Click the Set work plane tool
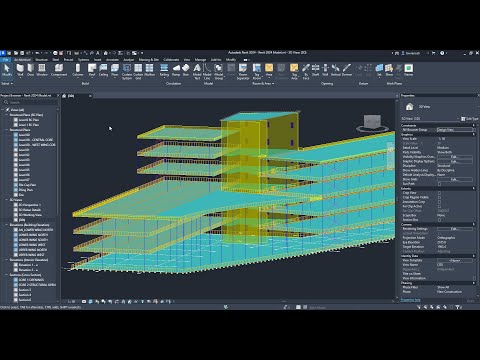480x360 pixels. (x=379, y=70)
